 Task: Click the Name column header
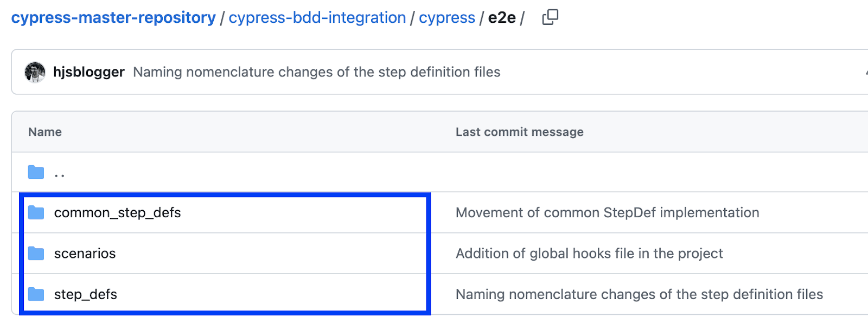45,132
